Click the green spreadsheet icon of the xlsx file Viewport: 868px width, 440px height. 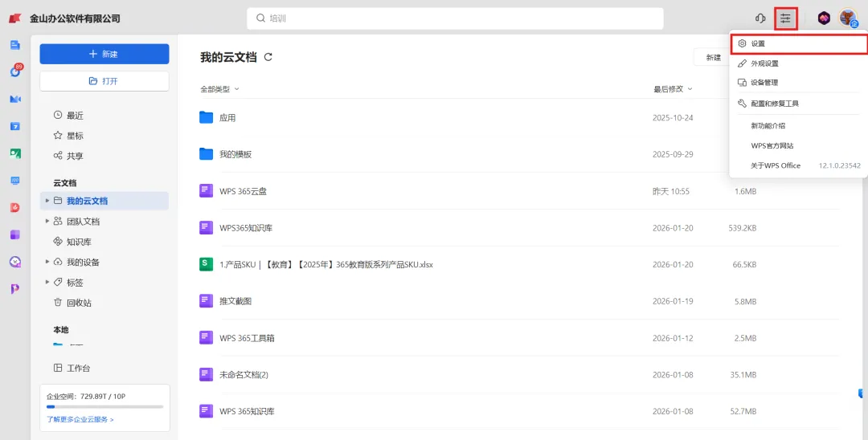pyautogui.click(x=206, y=264)
